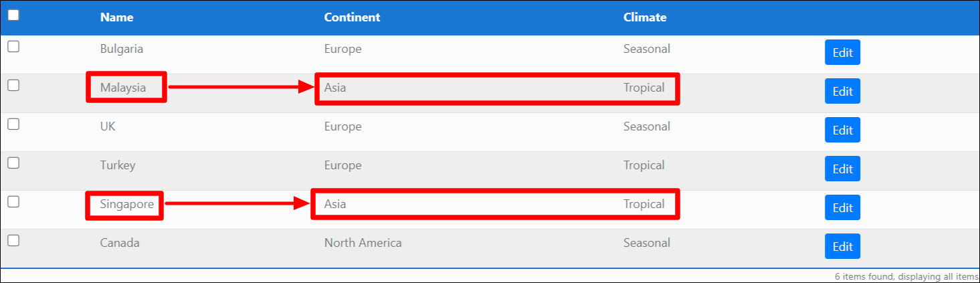Screen dimensions: 980x283
Task: Click the Malaysia name cell
Action: (123, 88)
